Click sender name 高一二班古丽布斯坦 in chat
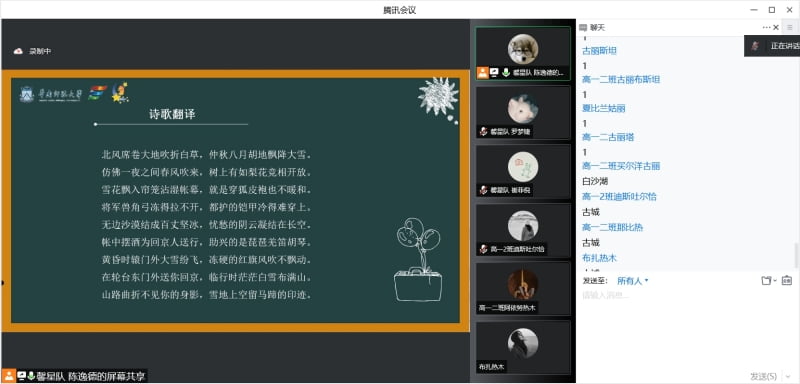800x384 pixels. pos(621,80)
